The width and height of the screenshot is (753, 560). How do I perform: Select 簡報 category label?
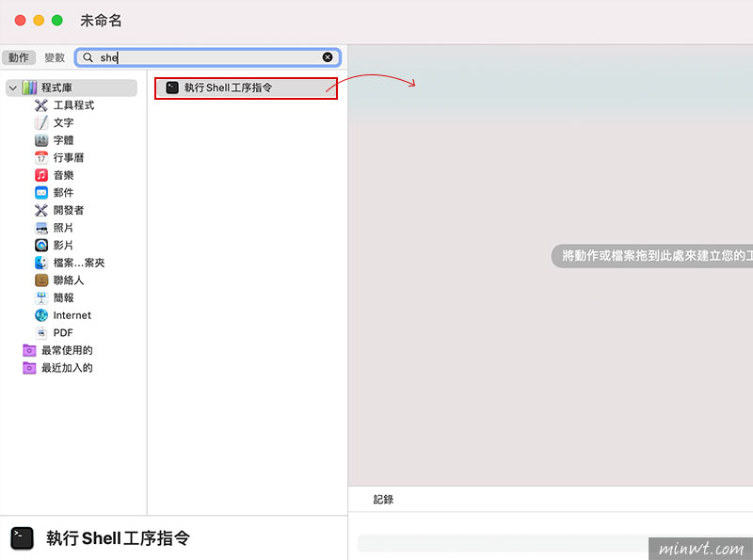tap(63, 297)
